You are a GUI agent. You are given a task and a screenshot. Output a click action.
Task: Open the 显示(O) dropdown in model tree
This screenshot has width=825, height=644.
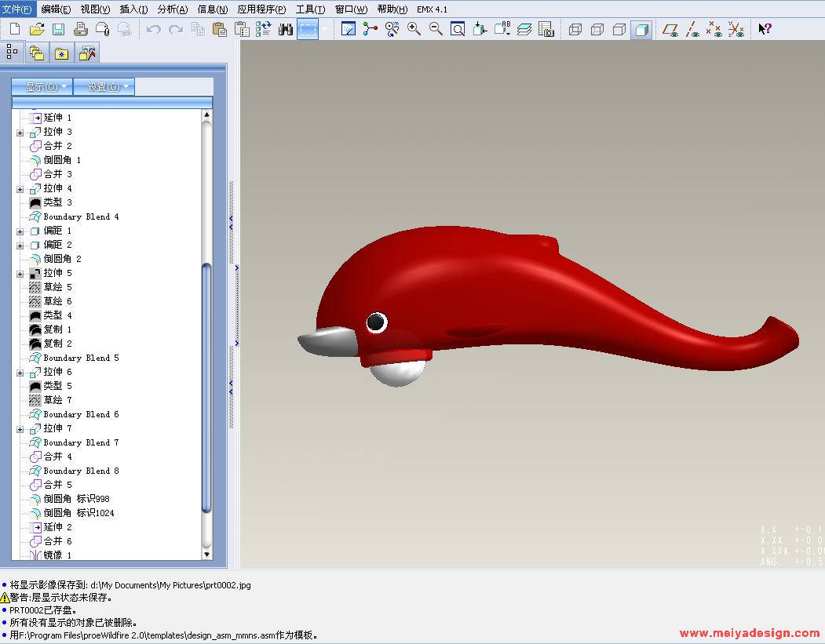42,86
